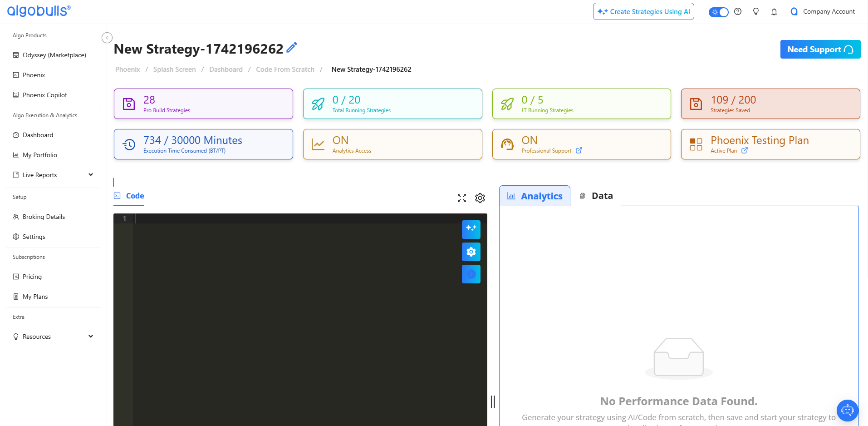This screenshot has width=868, height=426.
Task: Click into code editor line 1
Action: tap(310, 218)
